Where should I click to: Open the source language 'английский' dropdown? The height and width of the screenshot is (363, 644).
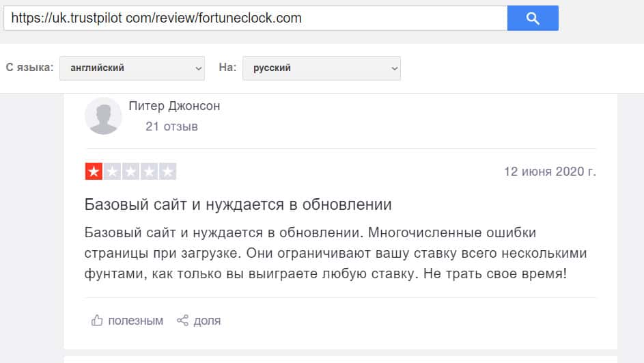(x=132, y=68)
